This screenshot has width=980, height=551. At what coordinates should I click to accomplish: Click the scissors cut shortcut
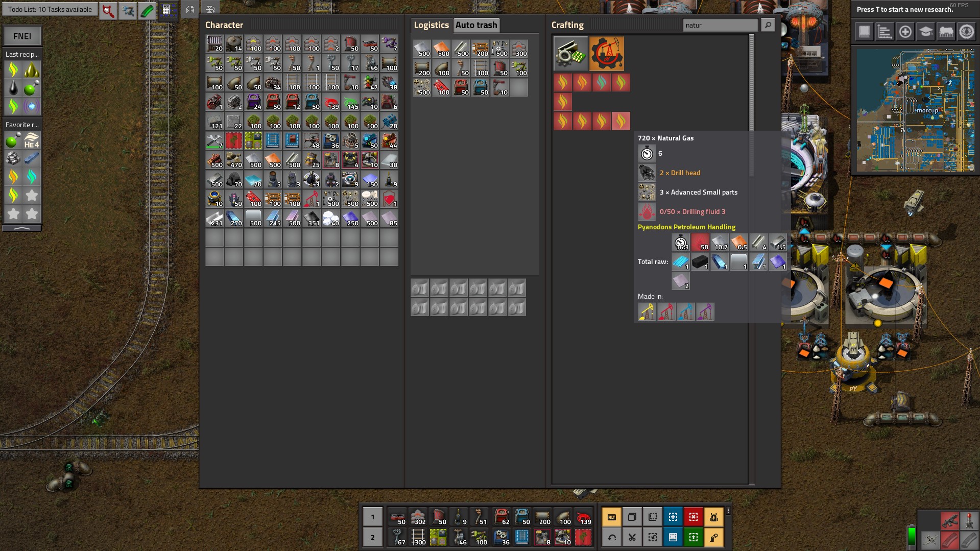tap(632, 537)
